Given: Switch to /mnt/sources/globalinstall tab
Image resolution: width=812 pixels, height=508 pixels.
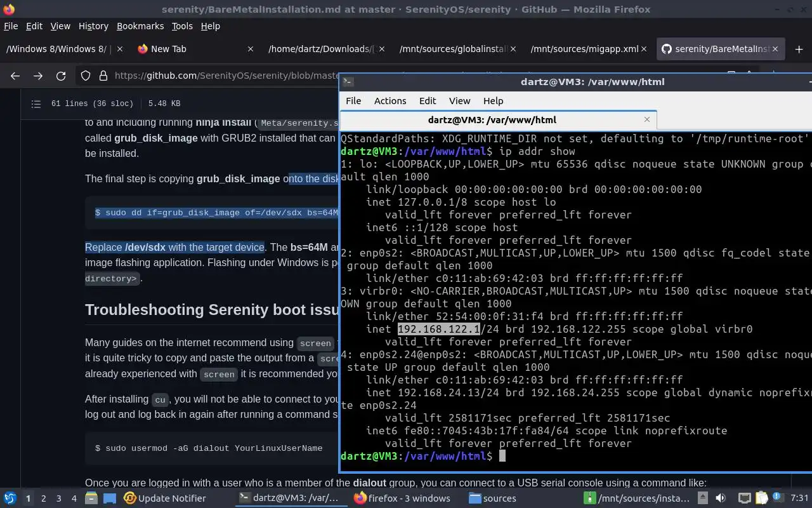Looking at the screenshot, I should (457, 49).
